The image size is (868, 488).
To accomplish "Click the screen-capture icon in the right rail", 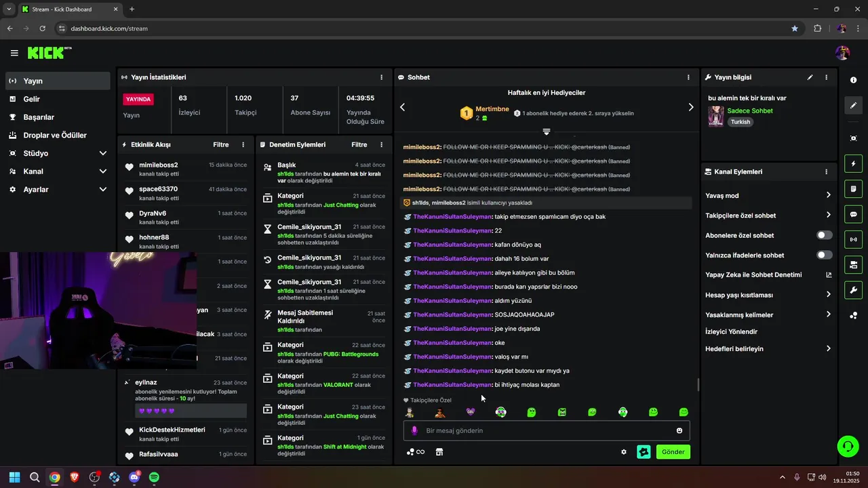I will (853, 138).
